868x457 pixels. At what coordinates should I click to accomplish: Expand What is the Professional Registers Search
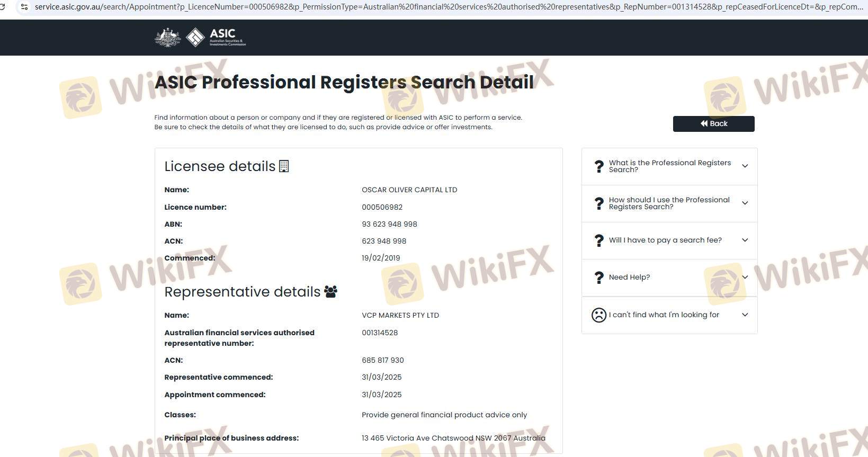click(x=745, y=166)
